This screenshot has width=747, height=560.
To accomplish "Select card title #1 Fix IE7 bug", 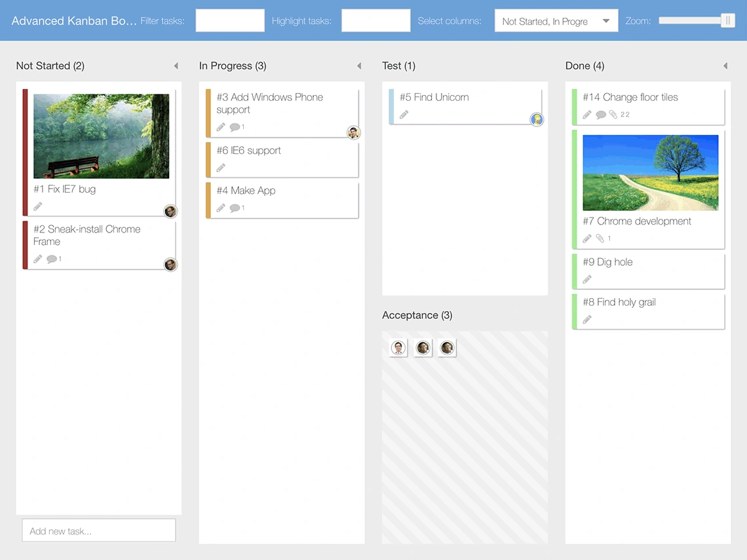I will [65, 189].
